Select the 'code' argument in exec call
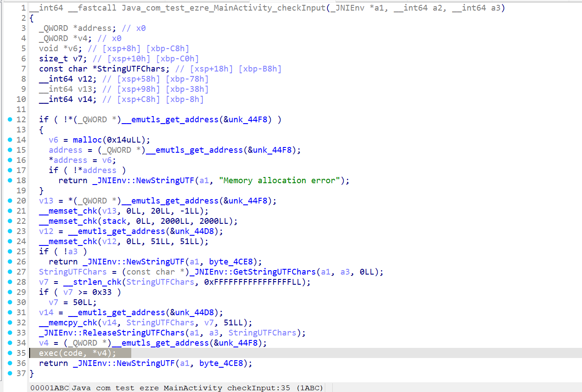This screenshot has width=582, height=392. (x=73, y=353)
